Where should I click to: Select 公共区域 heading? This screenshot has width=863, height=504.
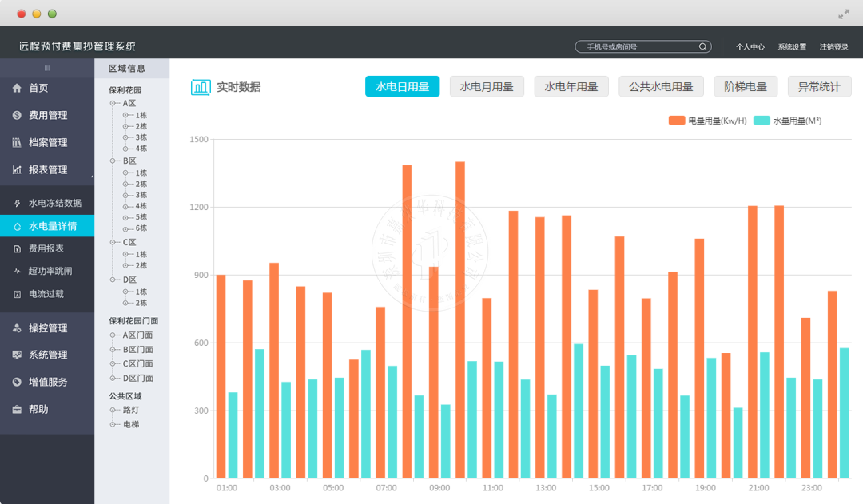pos(125,396)
